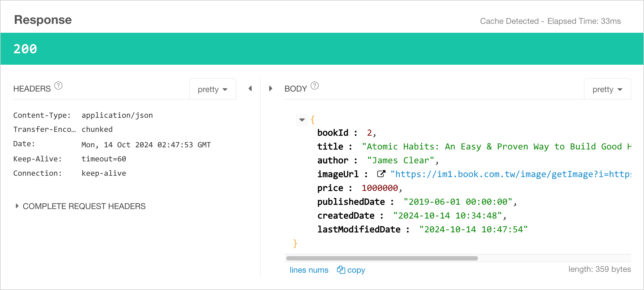Select the Date value Mon, 14 Oct 2024
The width and height of the screenshot is (644, 290).
(x=146, y=145)
